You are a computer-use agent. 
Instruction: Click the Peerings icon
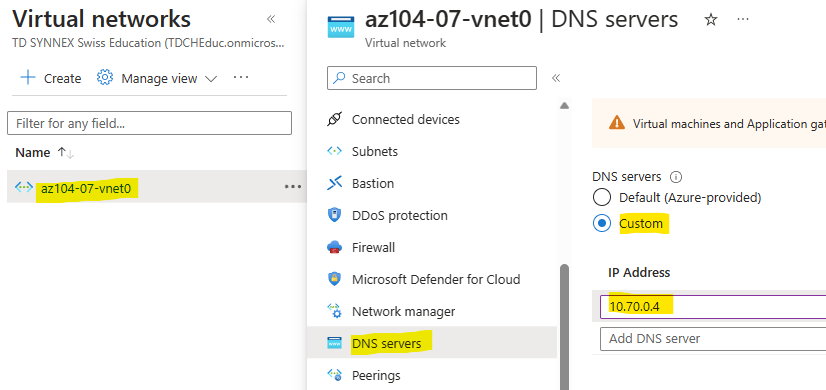(335, 375)
